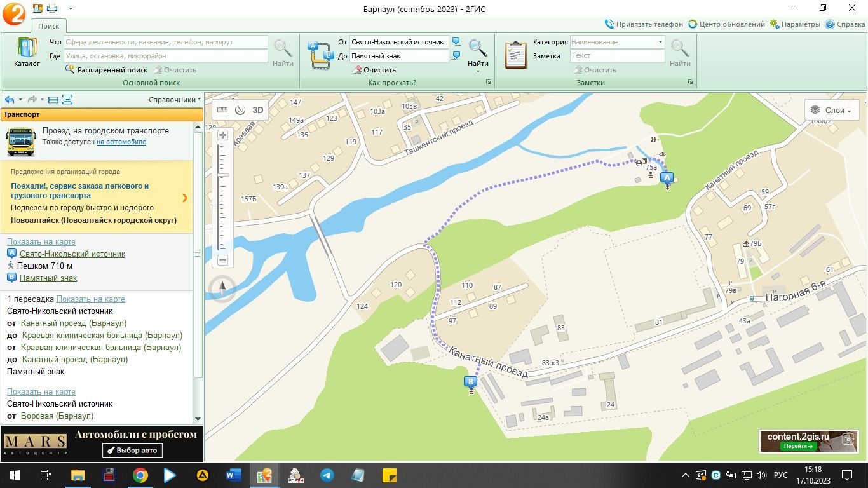Click the От field with Свято-Никольский источник
The image size is (868, 488).
[x=399, y=42]
